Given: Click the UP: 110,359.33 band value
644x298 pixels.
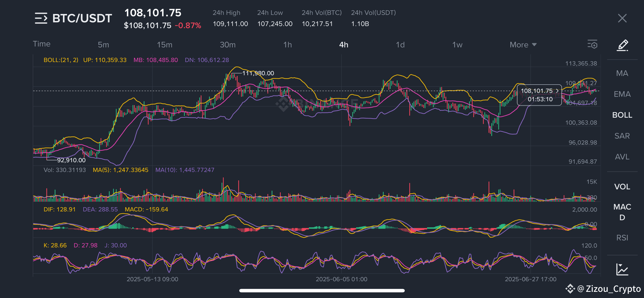Looking at the screenshot, I should pos(105,60).
